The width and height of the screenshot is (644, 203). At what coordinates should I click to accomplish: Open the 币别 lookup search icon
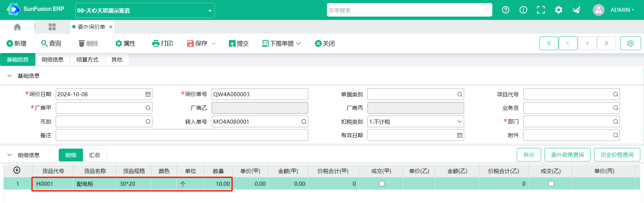coord(148,122)
